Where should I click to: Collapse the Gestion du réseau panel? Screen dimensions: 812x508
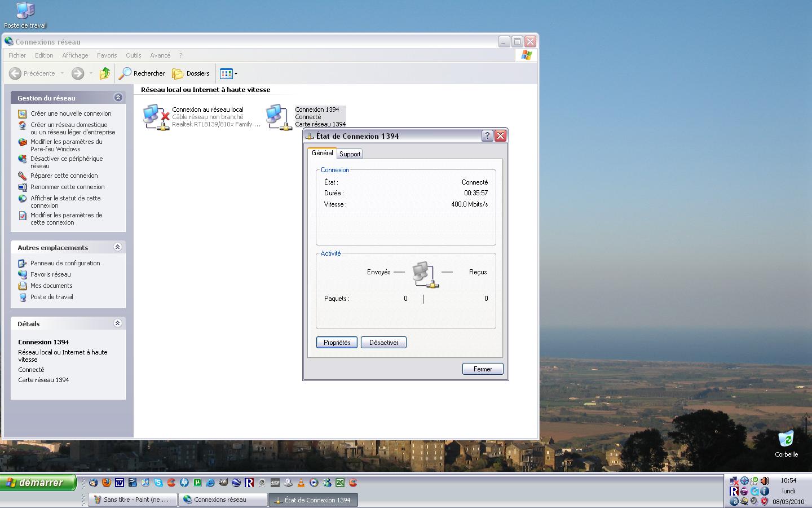(x=118, y=98)
